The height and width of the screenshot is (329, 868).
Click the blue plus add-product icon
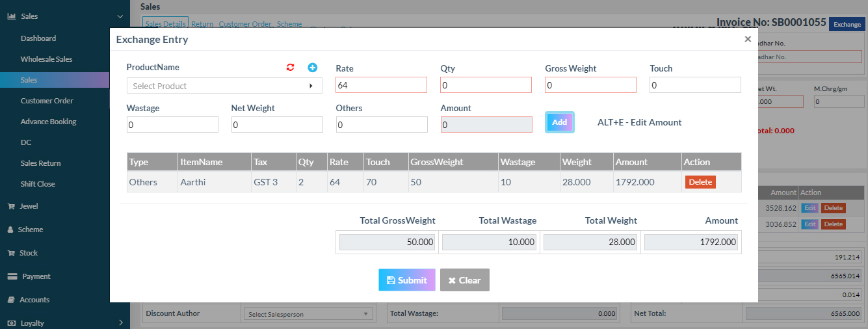click(312, 68)
